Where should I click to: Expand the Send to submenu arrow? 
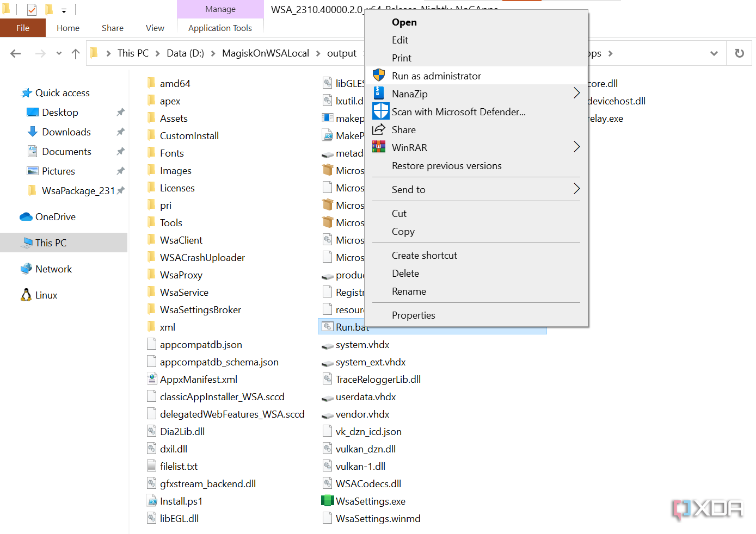577,189
